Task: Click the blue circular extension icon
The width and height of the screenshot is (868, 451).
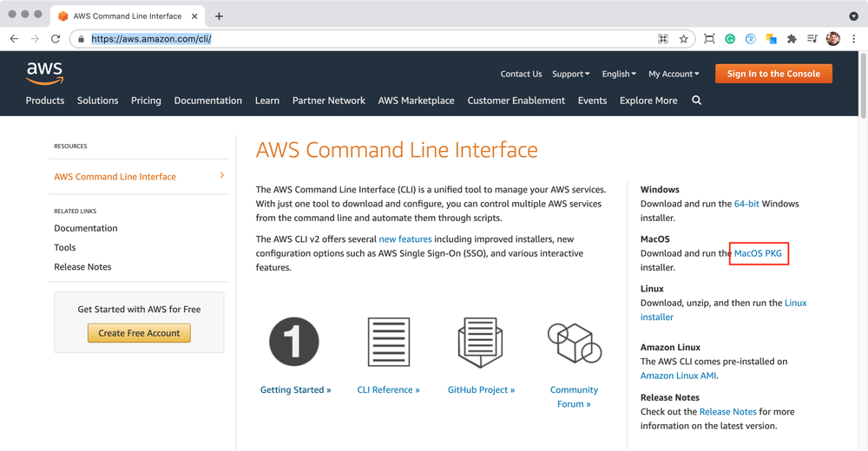Action: [751, 39]
